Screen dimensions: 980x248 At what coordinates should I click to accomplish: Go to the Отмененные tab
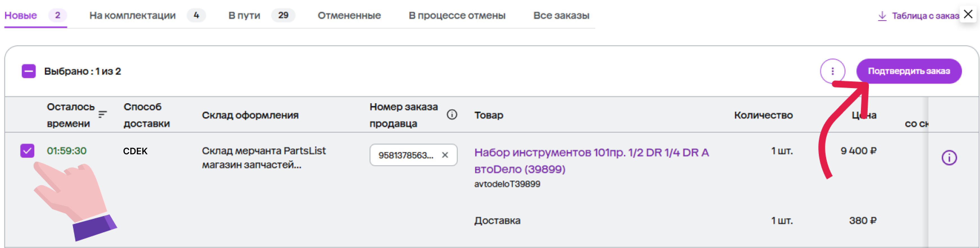tap(349, 16)
